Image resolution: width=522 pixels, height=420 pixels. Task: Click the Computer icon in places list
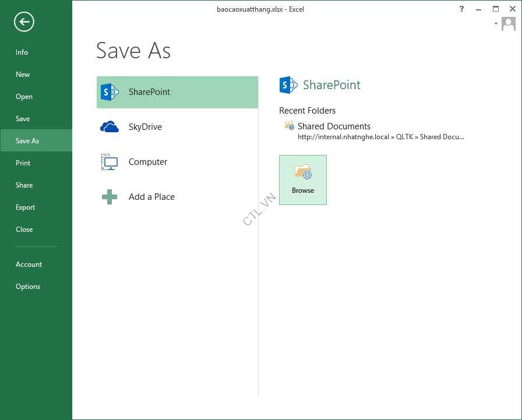(x=110, y=162)
